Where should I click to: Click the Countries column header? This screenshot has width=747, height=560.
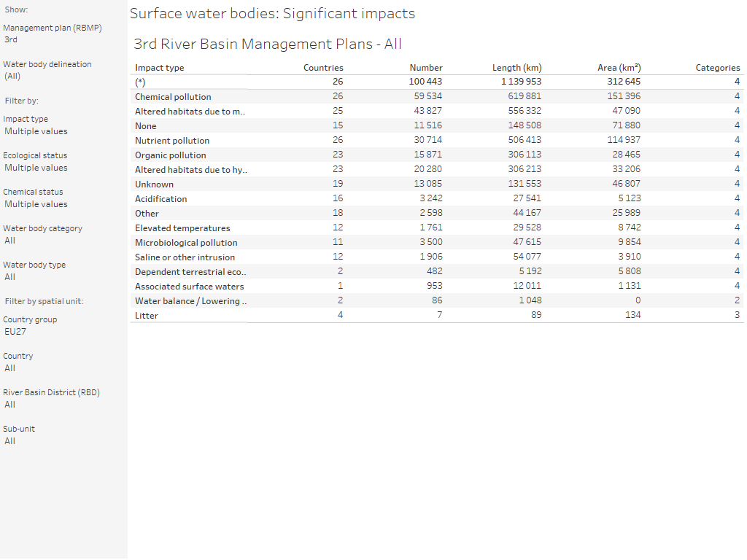pos(323,68)
